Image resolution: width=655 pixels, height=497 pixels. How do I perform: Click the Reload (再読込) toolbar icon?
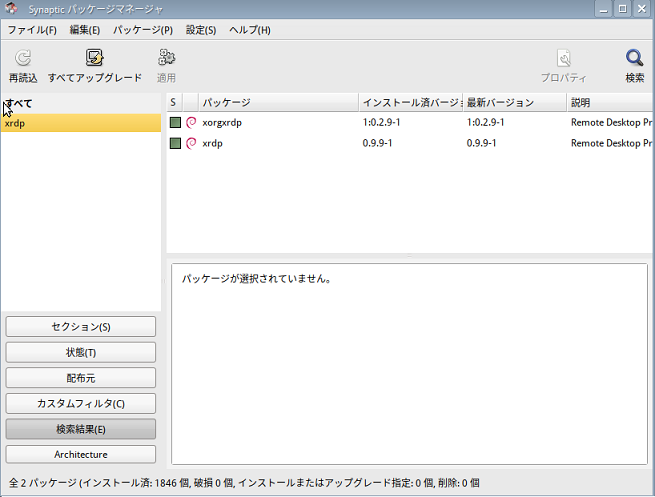(23, 58)
